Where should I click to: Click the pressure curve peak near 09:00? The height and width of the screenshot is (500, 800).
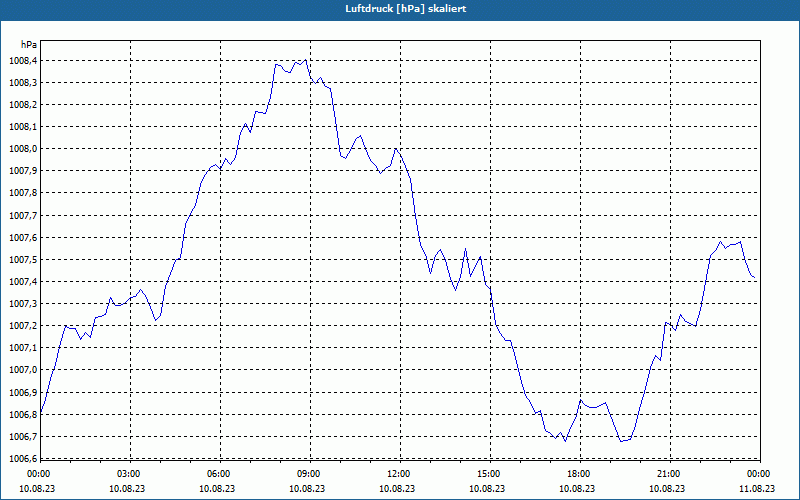305,60
